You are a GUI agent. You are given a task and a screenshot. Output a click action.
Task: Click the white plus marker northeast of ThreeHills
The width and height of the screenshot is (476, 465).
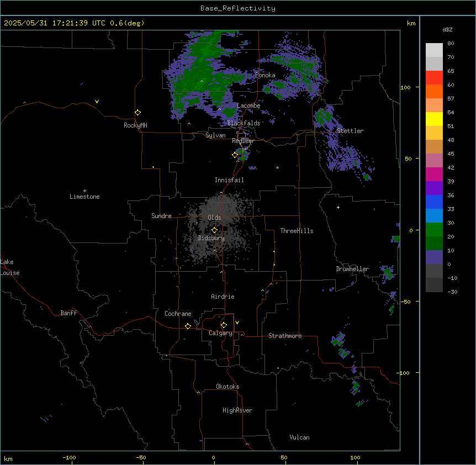[338, 207]
